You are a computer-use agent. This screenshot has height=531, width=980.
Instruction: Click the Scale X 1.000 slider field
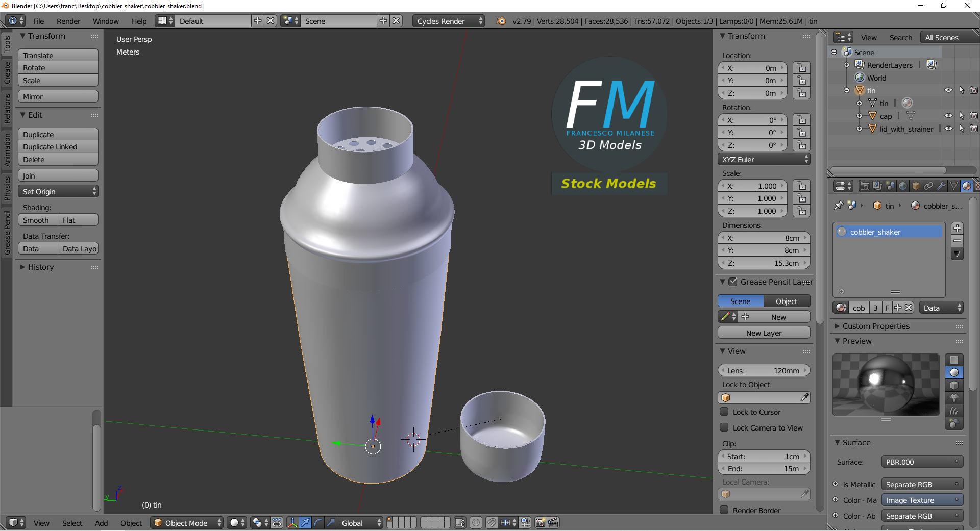(753, 186)
